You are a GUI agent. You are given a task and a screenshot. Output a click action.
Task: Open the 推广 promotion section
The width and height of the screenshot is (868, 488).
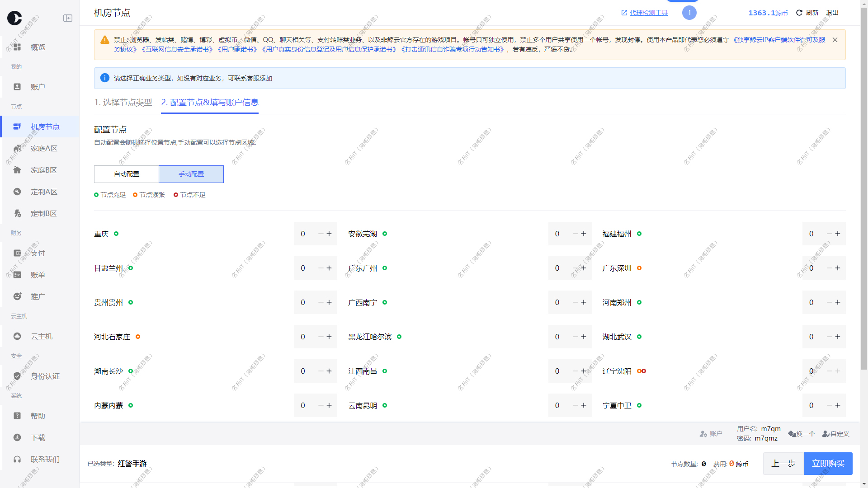(38, 296)
